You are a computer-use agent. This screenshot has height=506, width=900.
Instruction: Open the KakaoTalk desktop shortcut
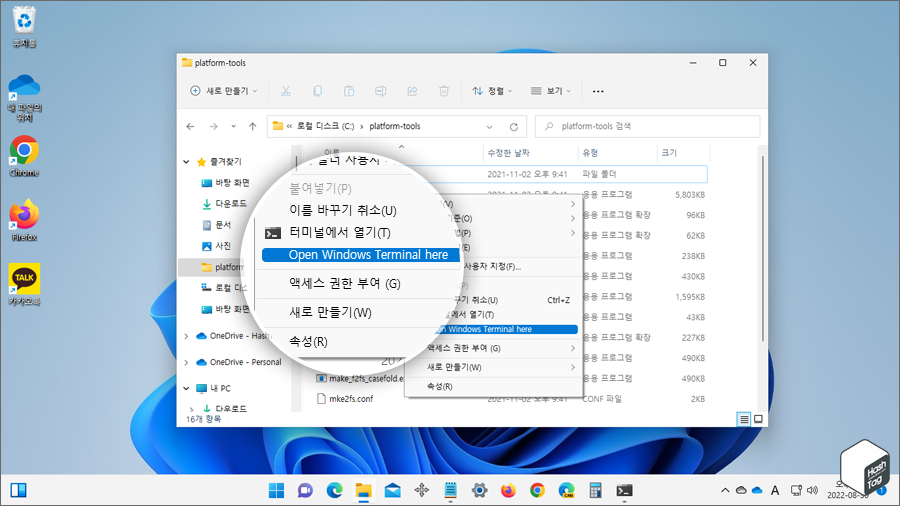pos(24,285)
